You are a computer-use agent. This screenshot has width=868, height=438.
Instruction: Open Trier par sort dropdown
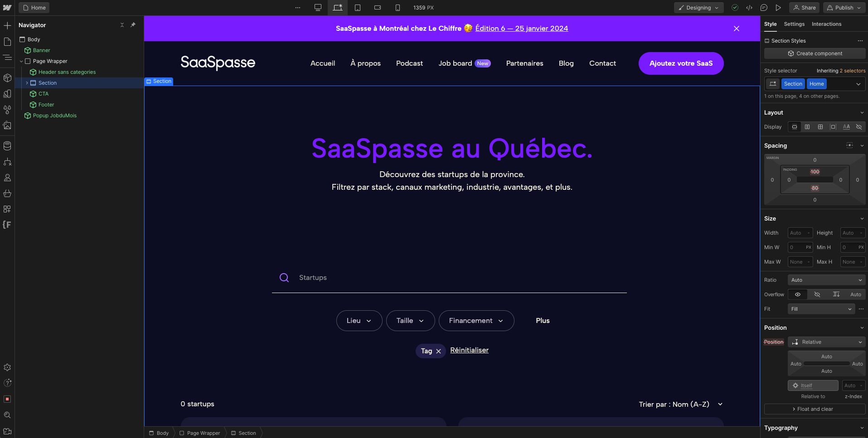681,404
